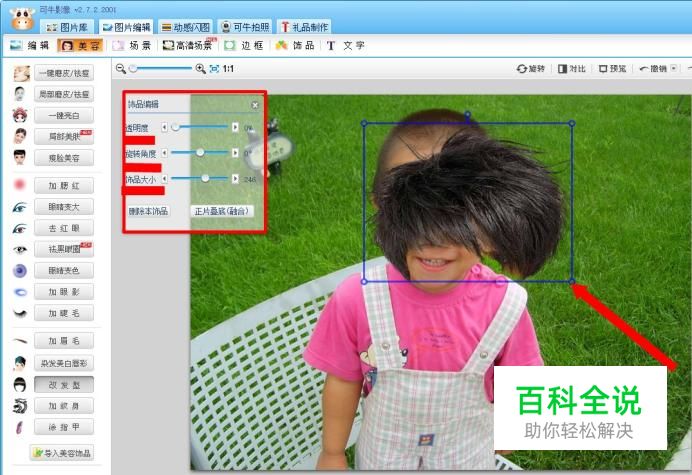Image resolution: width=692 pixels, height=475 pixels.
Task: Click the top-right corner handle of the hair selection box
Action: tap(572, 124)
